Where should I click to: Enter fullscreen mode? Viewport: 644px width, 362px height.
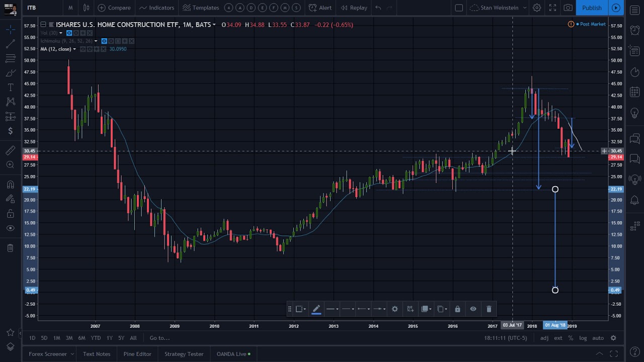552,8
